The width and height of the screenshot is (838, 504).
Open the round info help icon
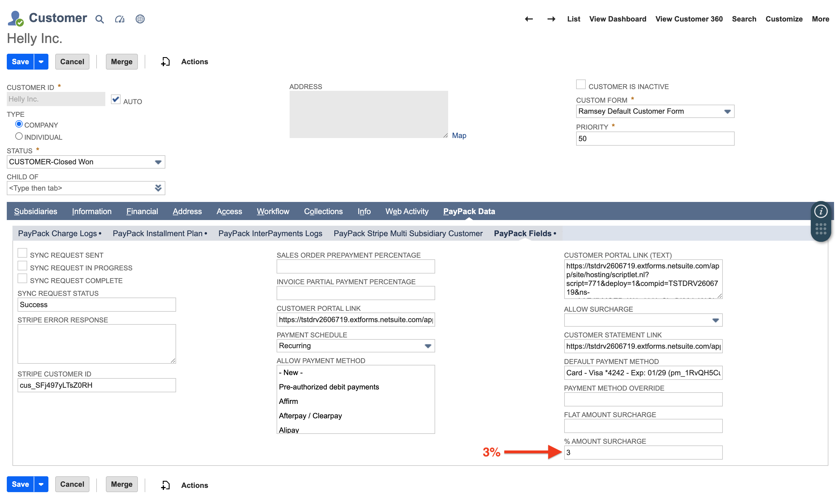coord(820,211)
